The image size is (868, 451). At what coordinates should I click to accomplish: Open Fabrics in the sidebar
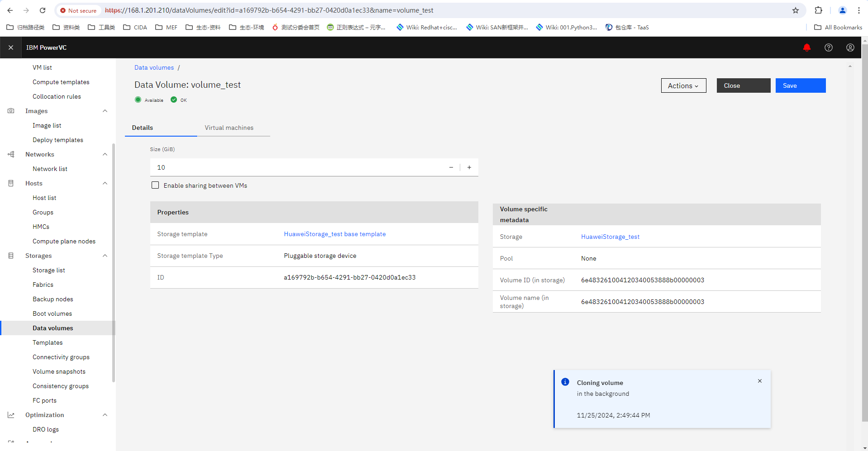pyautogui.click(x=43, y=285)
